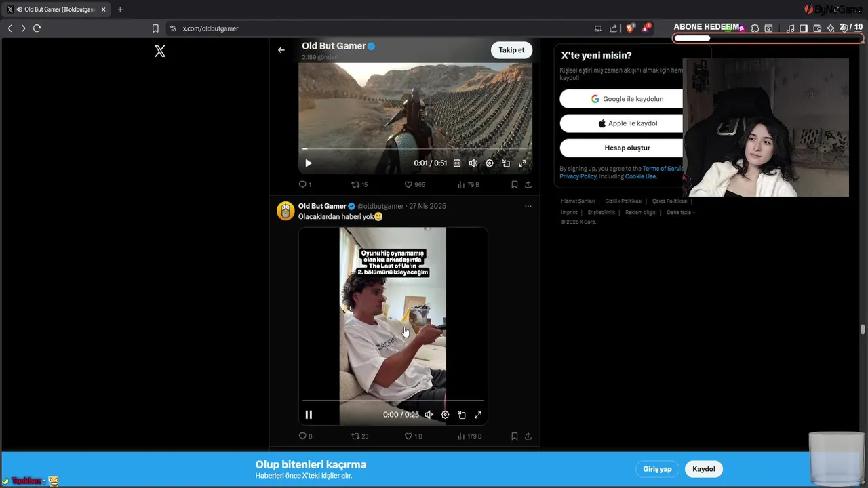868x488 pixels.
Task: Open the Brave Rewards triangle icon
Action: pos(646,28)
